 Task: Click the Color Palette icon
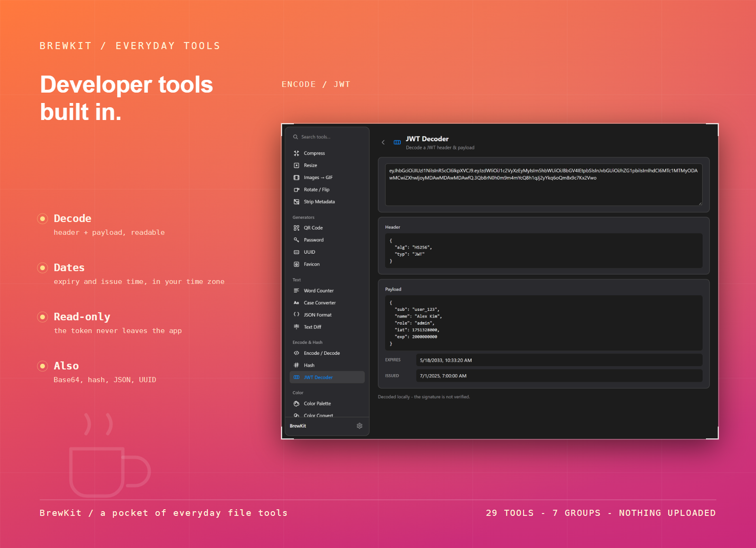point(296,403)
